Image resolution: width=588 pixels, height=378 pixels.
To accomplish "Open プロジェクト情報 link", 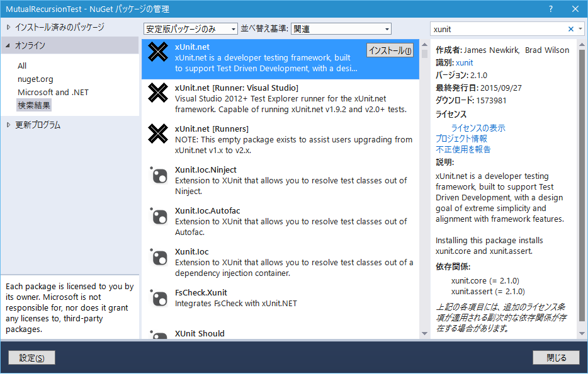I will 461,139.
